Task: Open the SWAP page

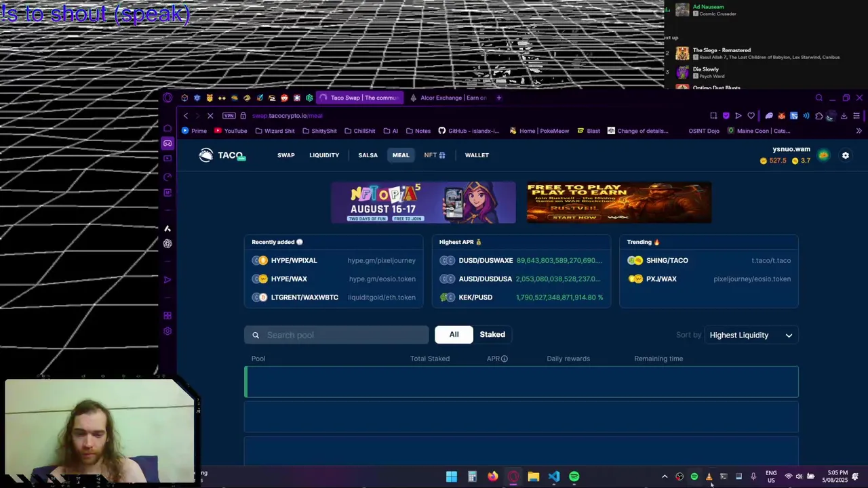Action: [286, 155]
